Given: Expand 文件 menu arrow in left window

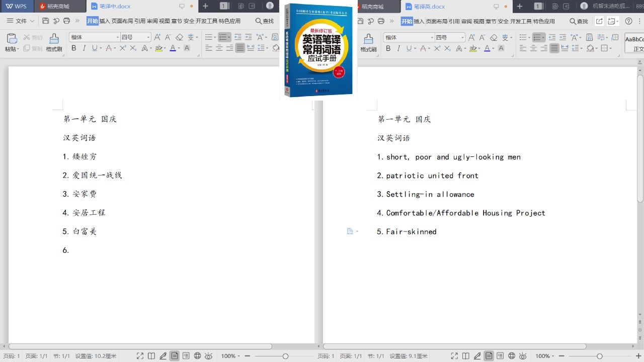Looking at the screenshot, I should [x=33, y=21].
